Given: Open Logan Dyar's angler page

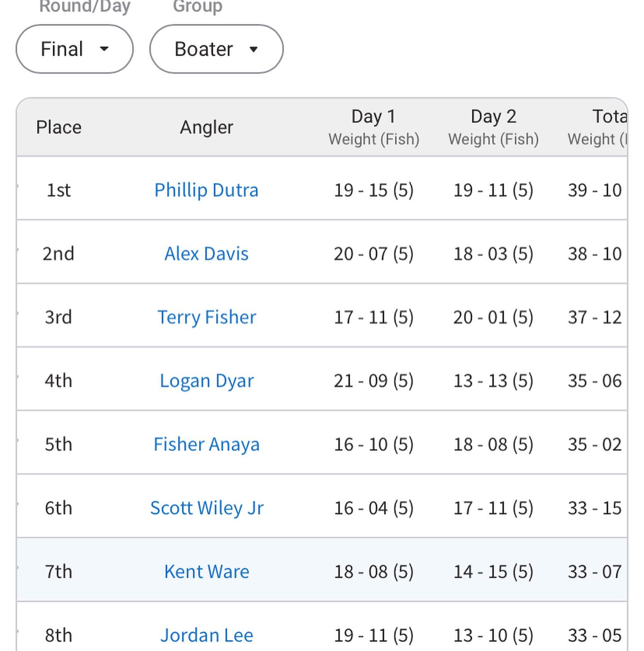Looking at the screenshot, I should [x=207, y=380].
